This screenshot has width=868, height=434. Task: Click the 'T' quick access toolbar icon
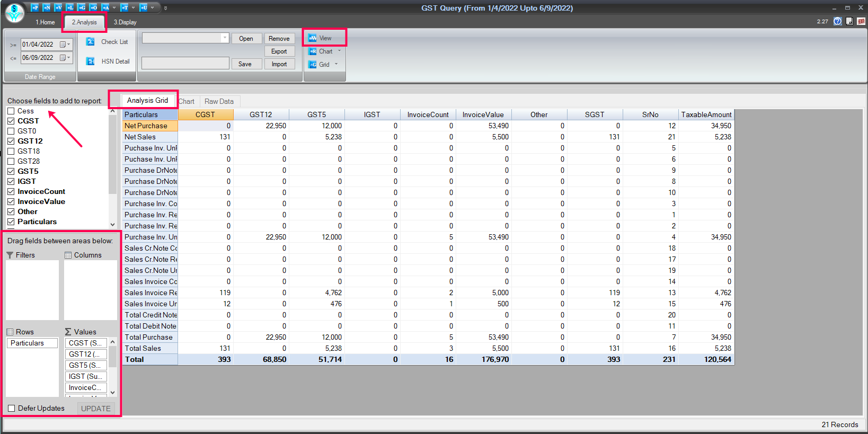click(x=125, y=7)
